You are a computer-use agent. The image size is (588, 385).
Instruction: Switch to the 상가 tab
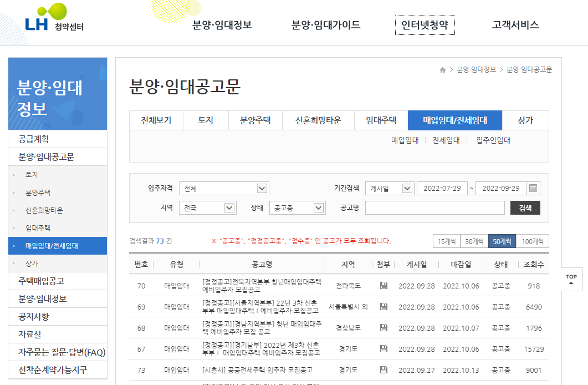(x=524, y=120)
